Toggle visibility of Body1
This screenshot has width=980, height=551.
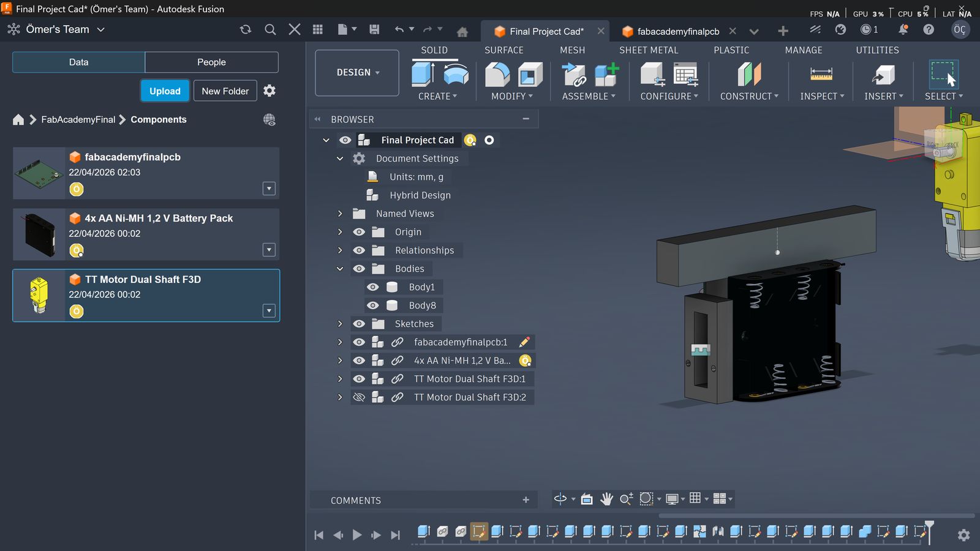(x=372, y=287)
